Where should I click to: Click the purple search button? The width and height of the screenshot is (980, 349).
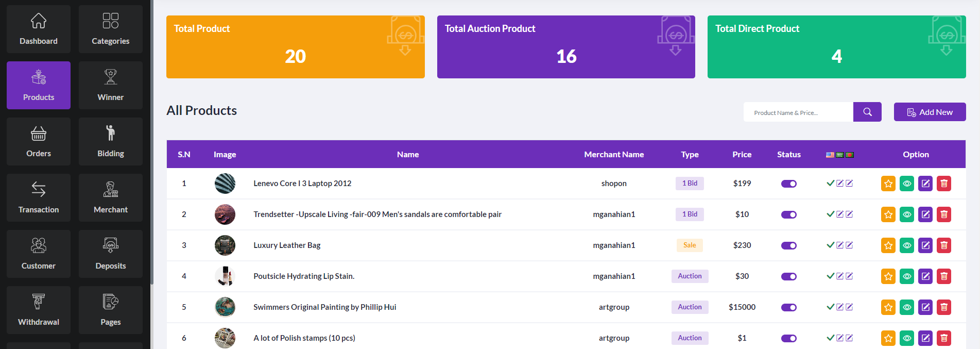pyautogui.click(x=867, y=112)
